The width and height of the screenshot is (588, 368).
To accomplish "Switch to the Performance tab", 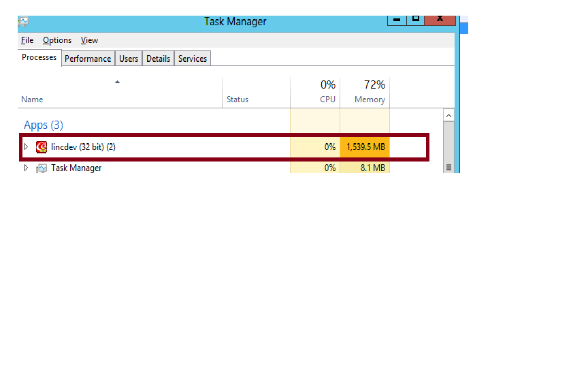I will pos(88,59).
